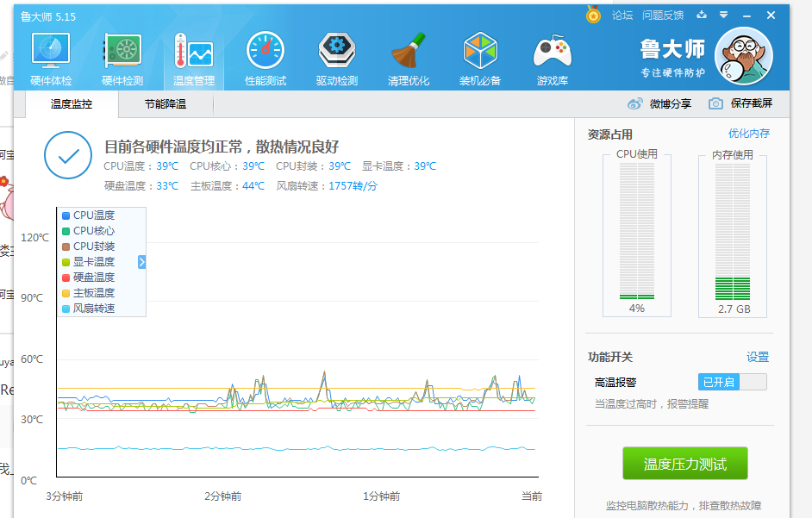The width and height of the screenshot is (812, 518).
Task: Toggle 高温报警 已开启 switch
Action: point(732,382)
